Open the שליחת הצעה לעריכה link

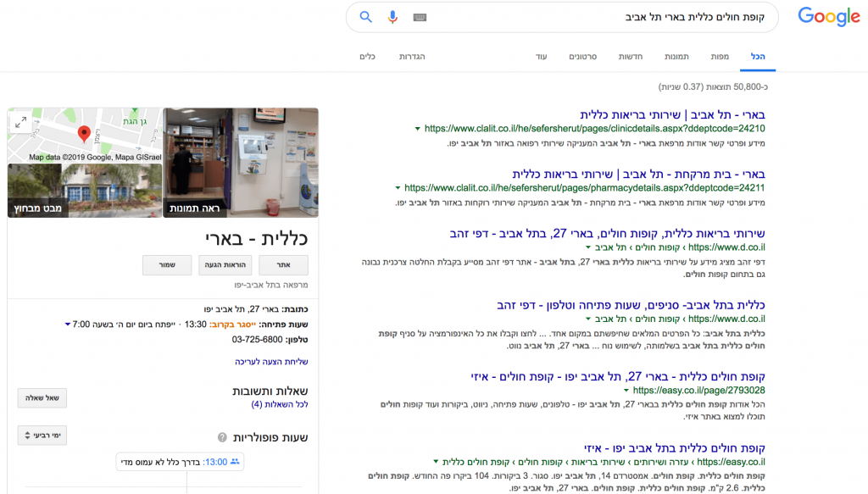pos(271,361)
